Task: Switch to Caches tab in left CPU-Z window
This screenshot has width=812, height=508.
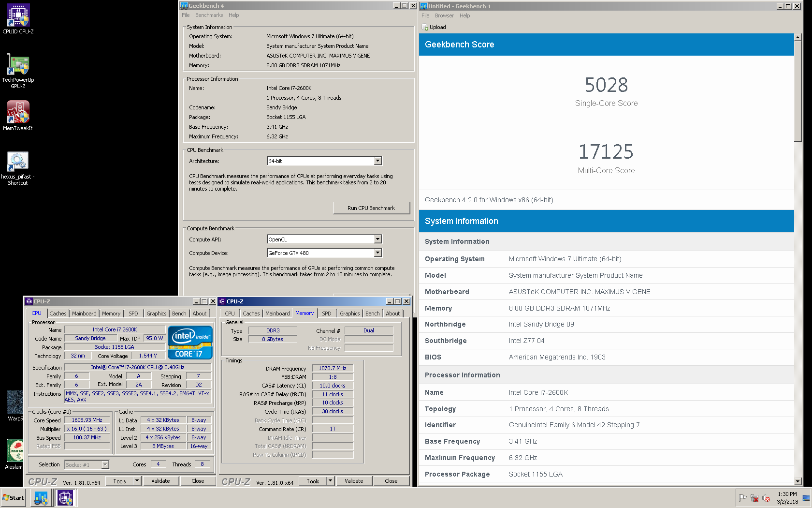Action: (x=58, y=314)
